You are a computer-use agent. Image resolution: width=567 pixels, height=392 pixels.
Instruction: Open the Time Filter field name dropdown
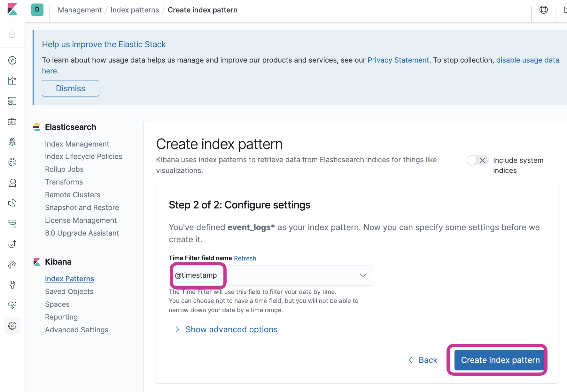coord(363,275)
